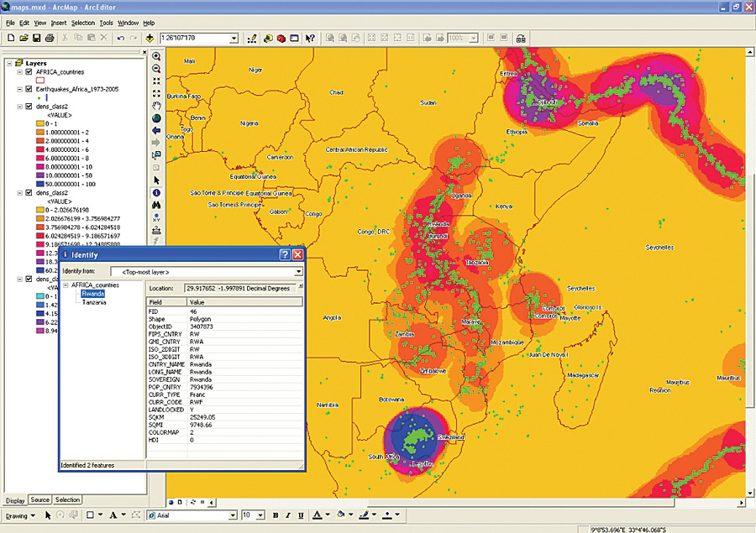Switch to the Source tab

40,500
